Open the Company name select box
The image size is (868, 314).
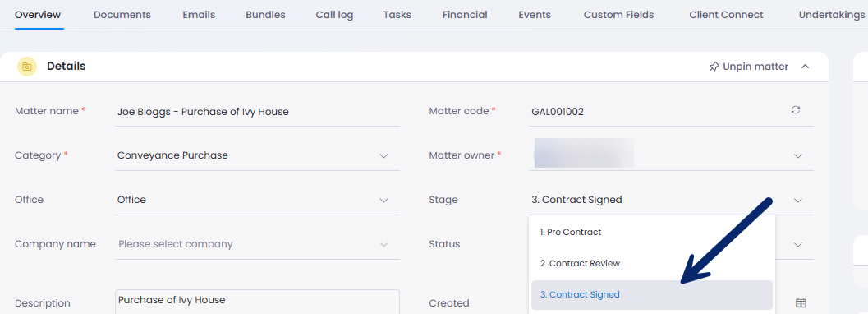(x=257, y=244)
